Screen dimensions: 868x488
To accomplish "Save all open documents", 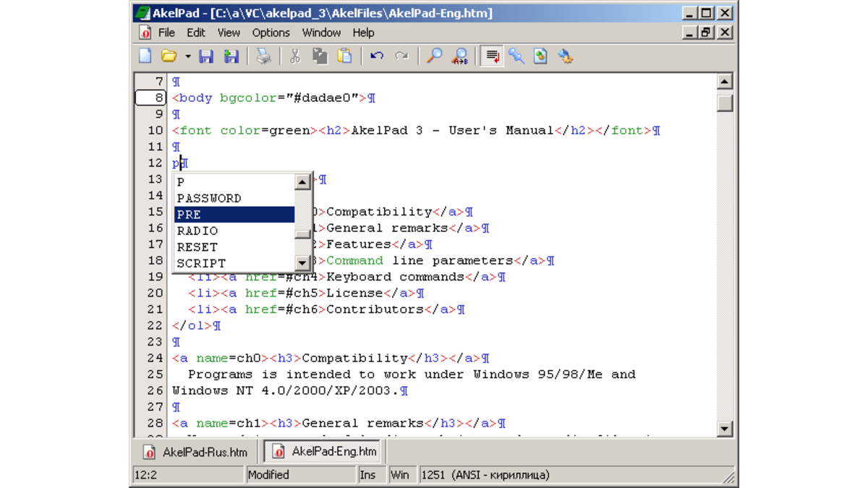I will (231, 56).
